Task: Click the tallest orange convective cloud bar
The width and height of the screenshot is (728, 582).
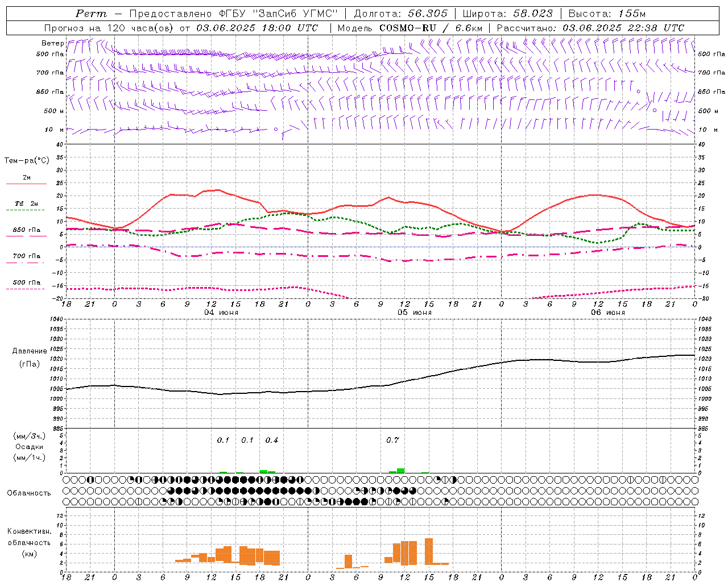Action: coord(429,551)
